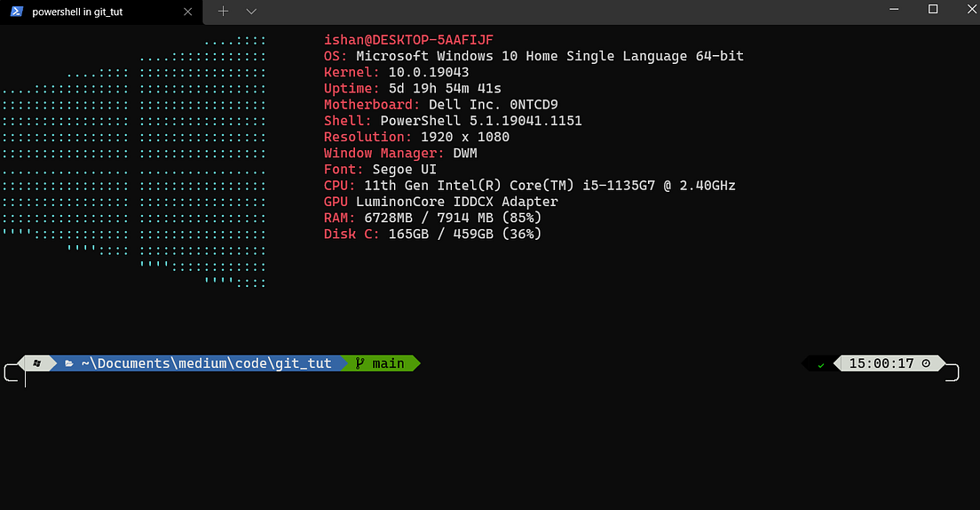Viewport: 980px width, 510px height.
Task: Click the CPU info line text
Action: (529, 186)
